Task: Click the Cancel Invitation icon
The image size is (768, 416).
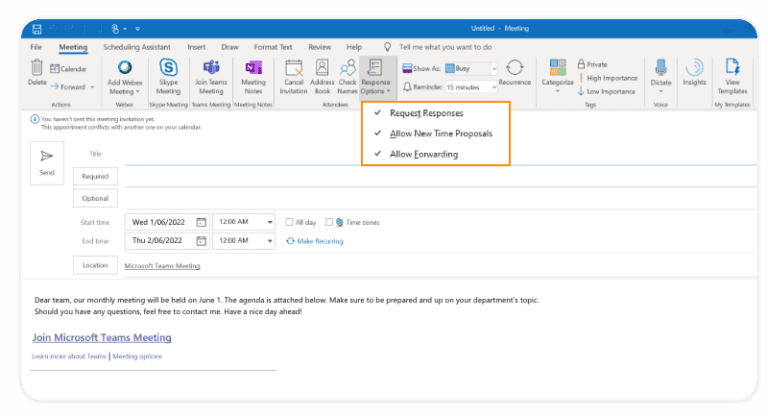Action: pos(294,67)
